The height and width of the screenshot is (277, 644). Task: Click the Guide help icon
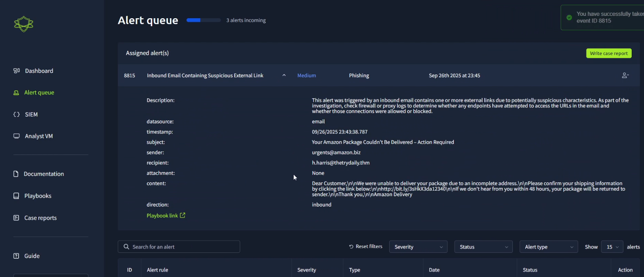[16, 256]
